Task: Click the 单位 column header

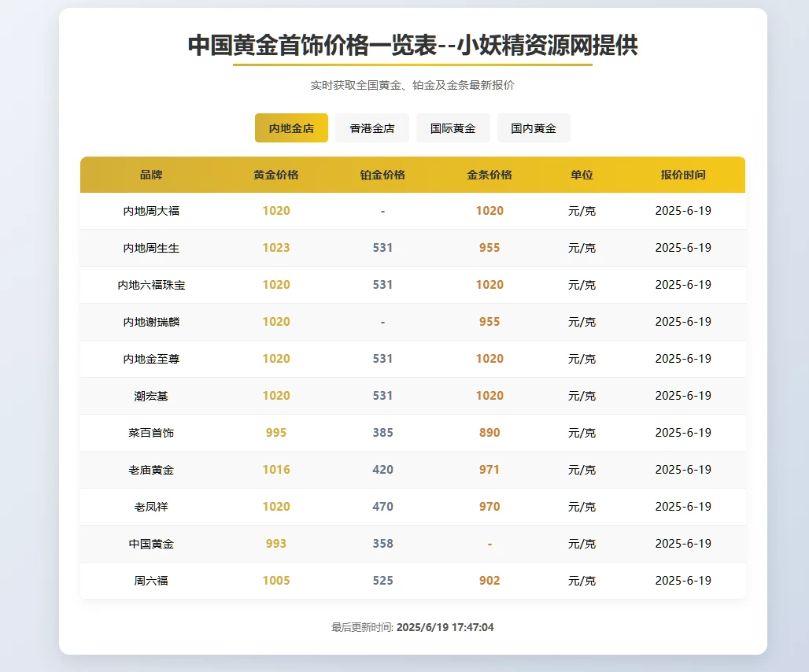Action: (x=582, y=175)
